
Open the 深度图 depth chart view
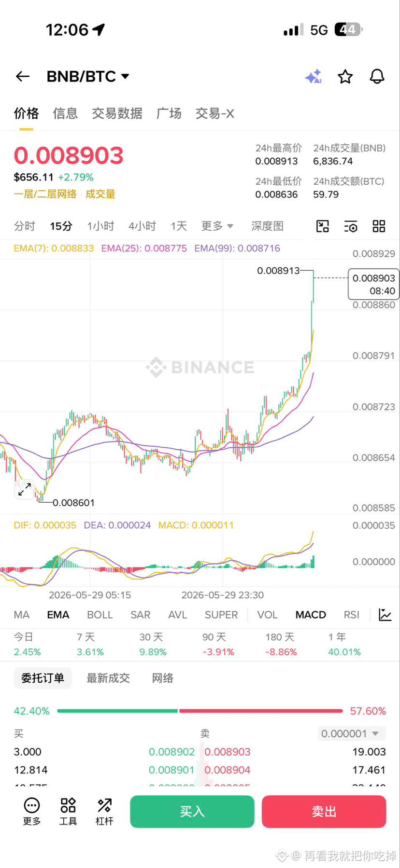267,226
